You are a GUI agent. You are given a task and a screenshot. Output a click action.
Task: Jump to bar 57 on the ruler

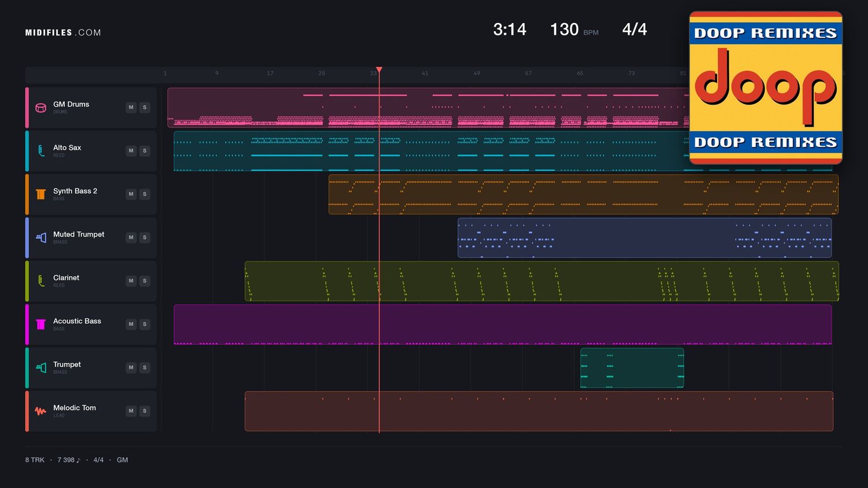[x=528, y=73]
